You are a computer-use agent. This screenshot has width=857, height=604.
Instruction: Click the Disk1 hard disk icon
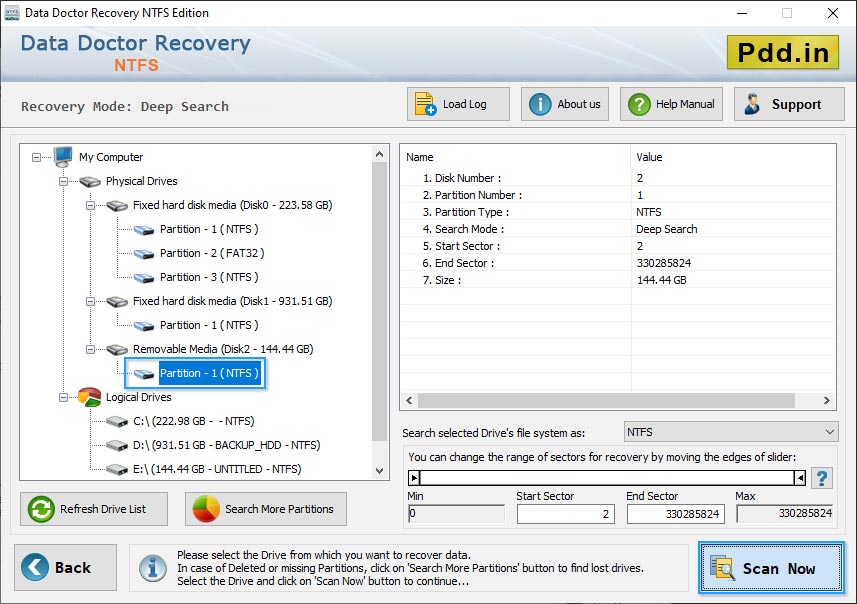tap(117, 302)
